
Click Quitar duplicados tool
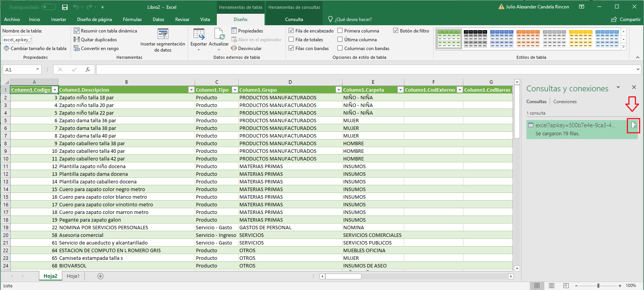[98, 40]
